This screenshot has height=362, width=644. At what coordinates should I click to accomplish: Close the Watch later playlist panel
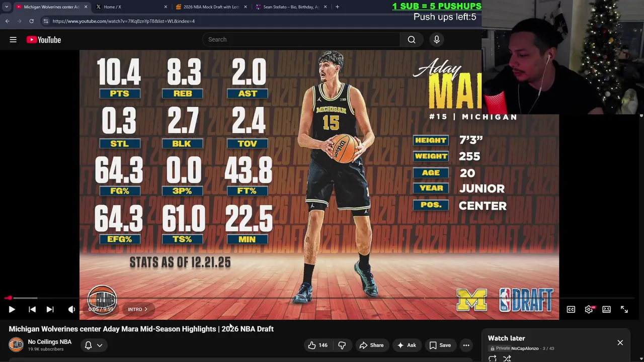pyautogui.click(x=620, y=343)
